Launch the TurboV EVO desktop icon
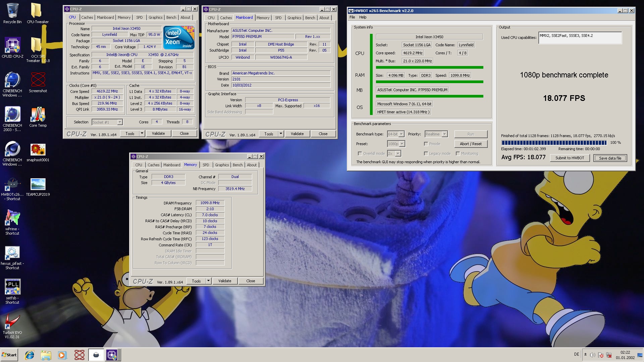Screen dimensions: 644x362 coord(12,326)
